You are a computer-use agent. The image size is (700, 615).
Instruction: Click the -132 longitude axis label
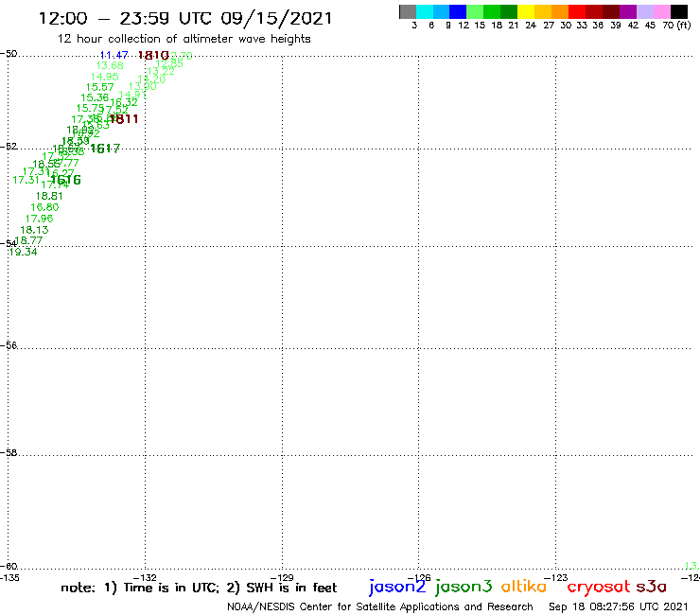146,578
